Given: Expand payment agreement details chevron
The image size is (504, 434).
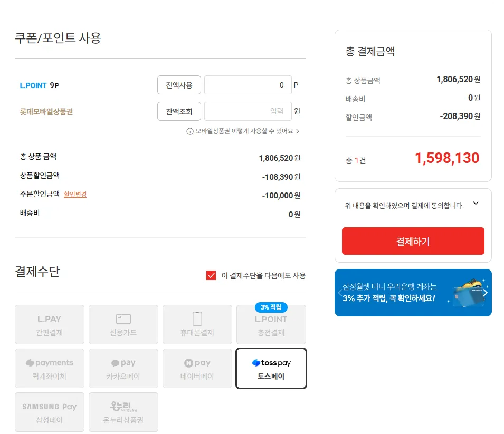Looking at the screenshot, I should [x=476, y=204].
